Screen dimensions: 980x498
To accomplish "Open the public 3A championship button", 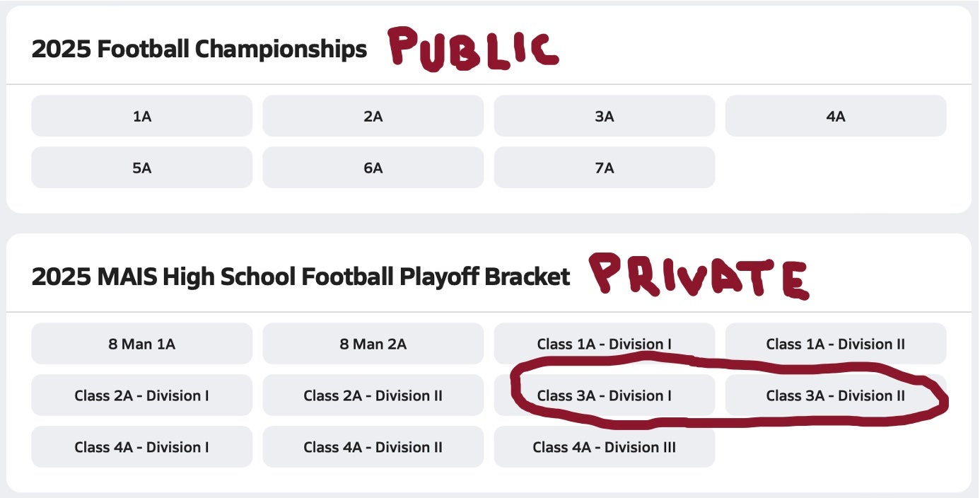I will pos(604,116).
